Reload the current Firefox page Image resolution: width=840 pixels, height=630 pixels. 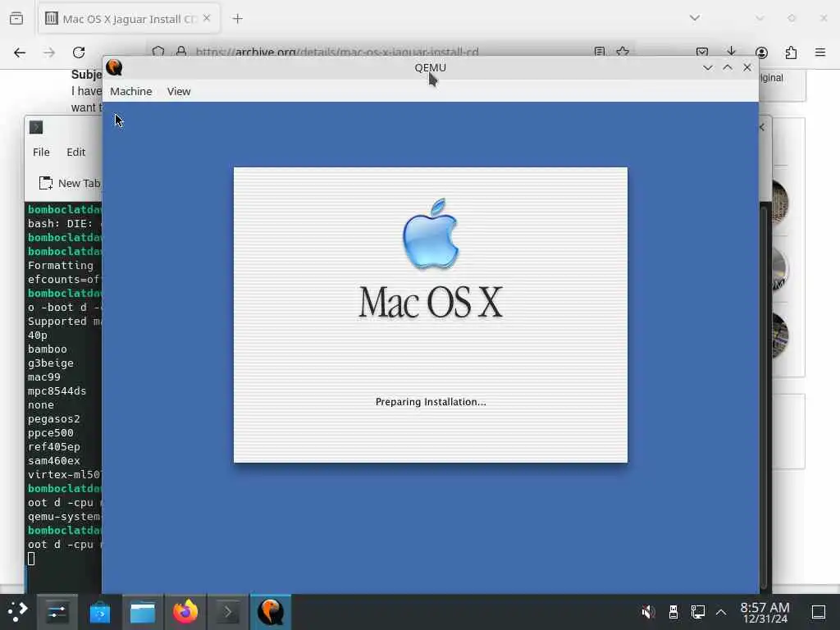(79, 52)
